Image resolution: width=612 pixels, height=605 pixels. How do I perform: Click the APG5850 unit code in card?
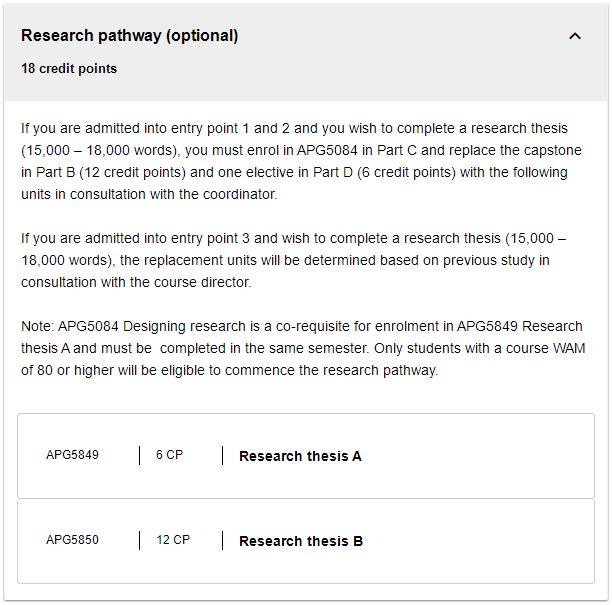click(72, 540)
